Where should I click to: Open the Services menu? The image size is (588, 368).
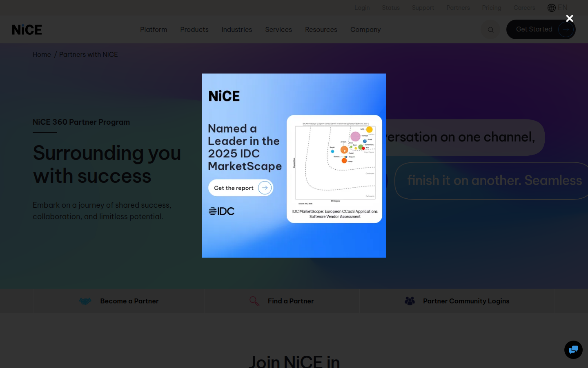click(278, 30)
